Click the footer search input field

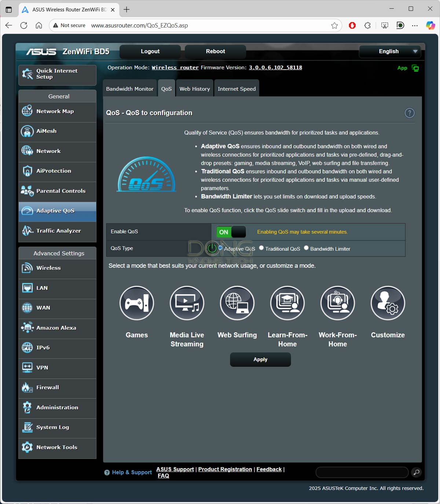(362, 472)
